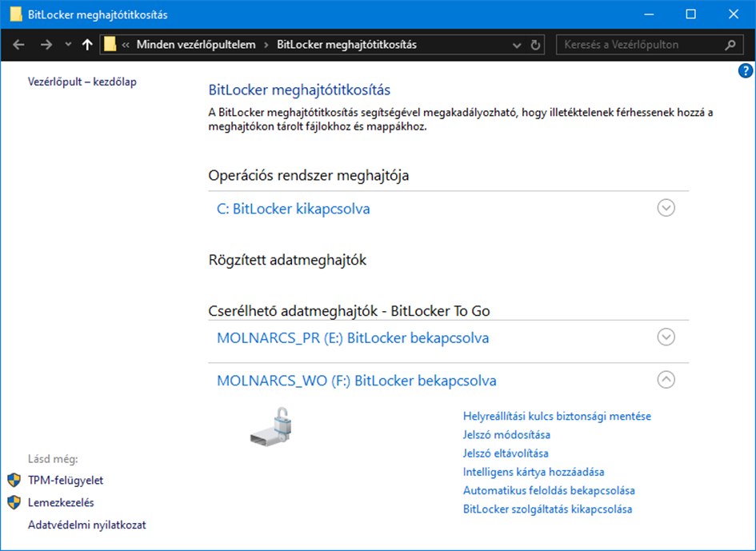Focus the 'Keresés a Vezérlőpulton' search box
The image size is (756, 551).
[650, 45]
